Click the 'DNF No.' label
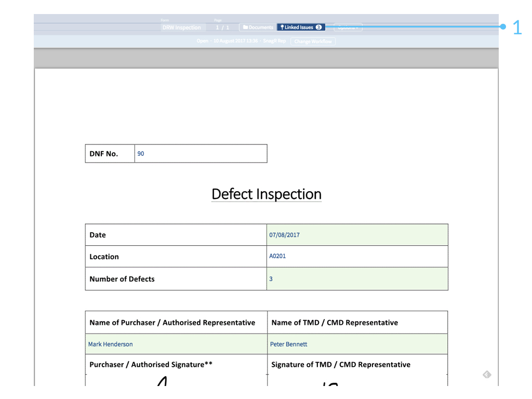 104,154
